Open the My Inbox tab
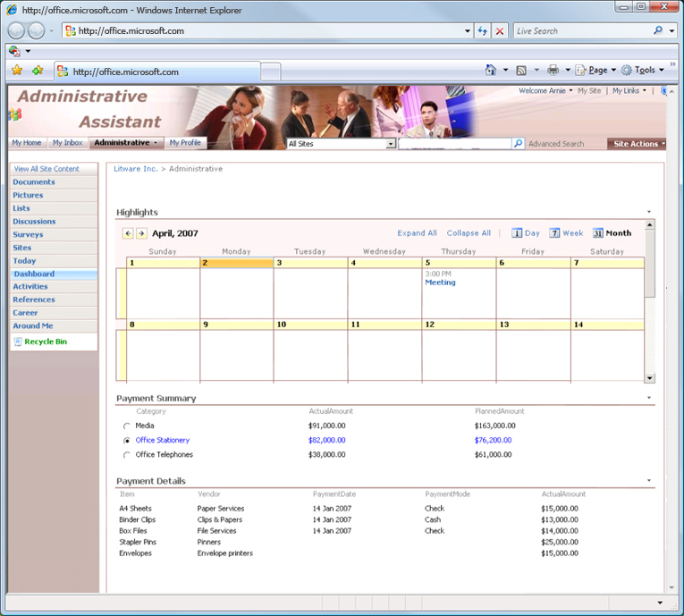The image size is (684, 616). [x=67, y=142]
